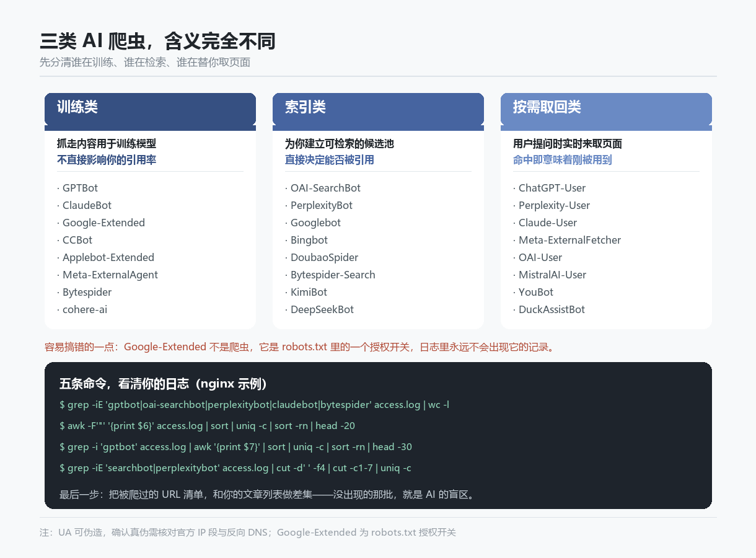Select Meta-ExternalAgent list entry
The height and width of the screenshot is (558, 756).
(x=108, y=275)
